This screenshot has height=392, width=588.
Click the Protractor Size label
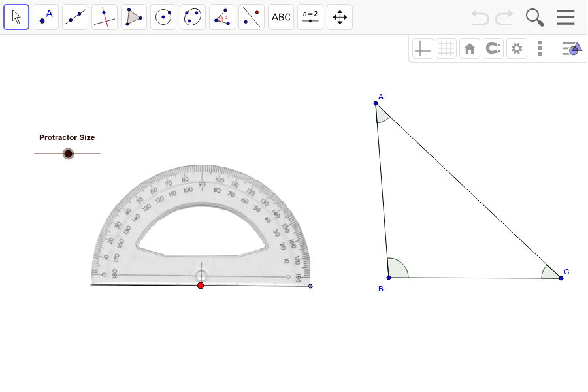pyautogui.click(x=67, y=137)
